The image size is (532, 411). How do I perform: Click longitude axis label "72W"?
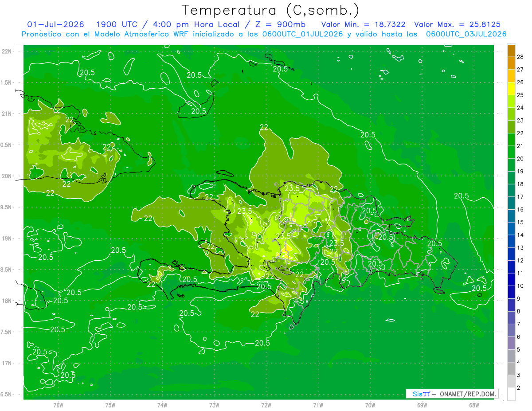click(x=266, y=405)
